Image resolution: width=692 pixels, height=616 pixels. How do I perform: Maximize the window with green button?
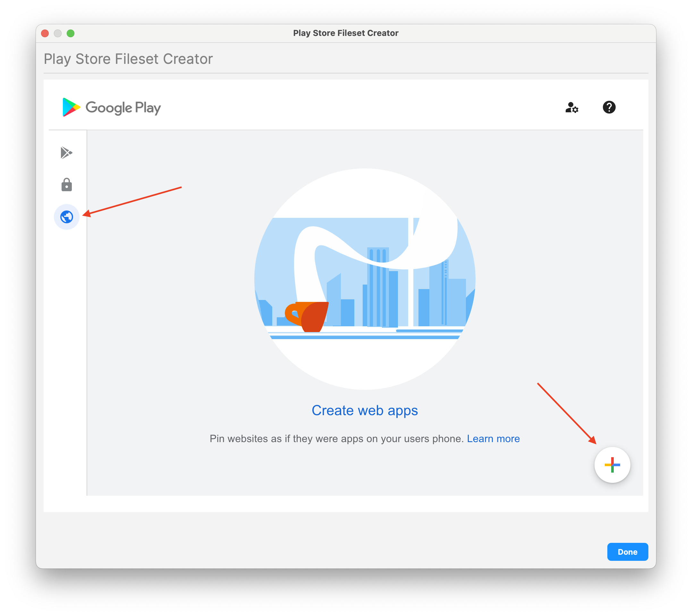pos(71,33)
